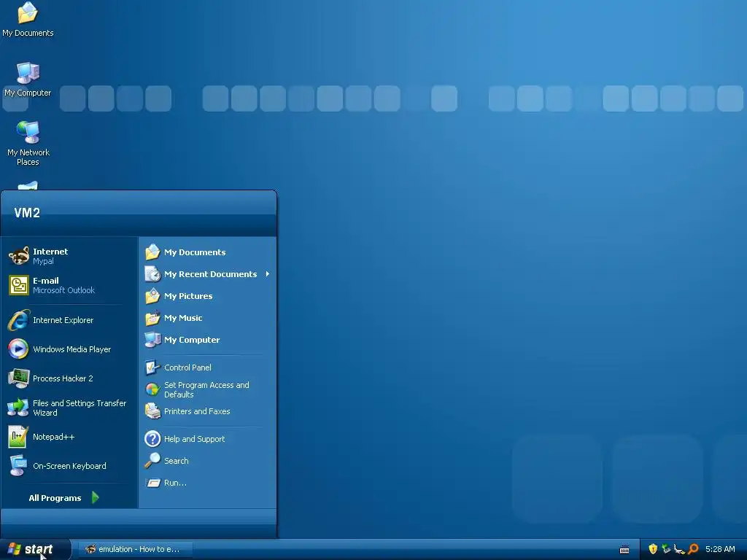Open Set Program Access and Defaults

[x=208, y=389]
